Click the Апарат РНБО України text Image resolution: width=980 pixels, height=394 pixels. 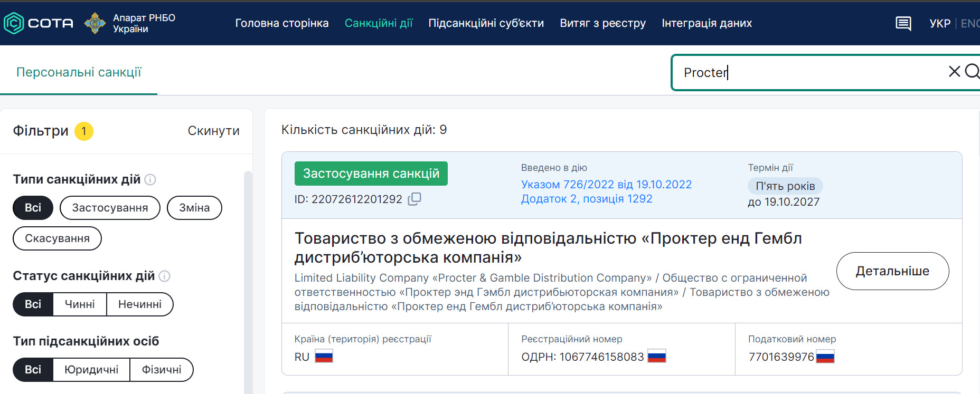[144, 23]
